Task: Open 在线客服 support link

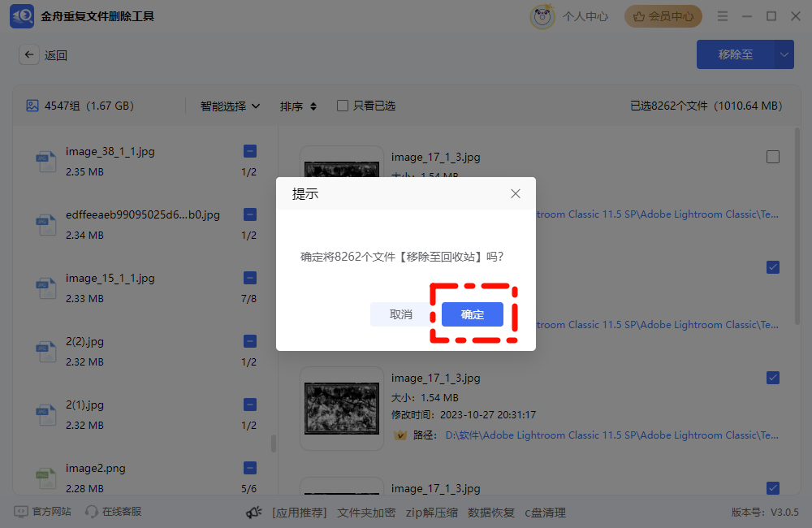Action: tap(121, 512)
